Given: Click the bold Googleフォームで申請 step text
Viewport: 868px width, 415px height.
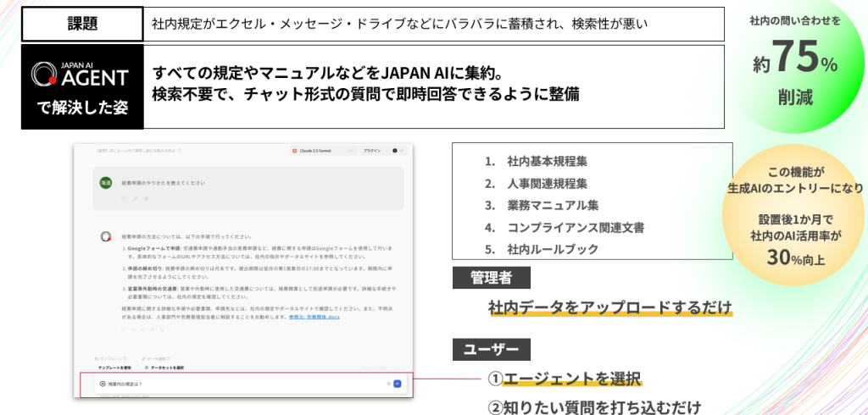Looking at the screenshot, I should pyautogui.click(x=154, y=248).
